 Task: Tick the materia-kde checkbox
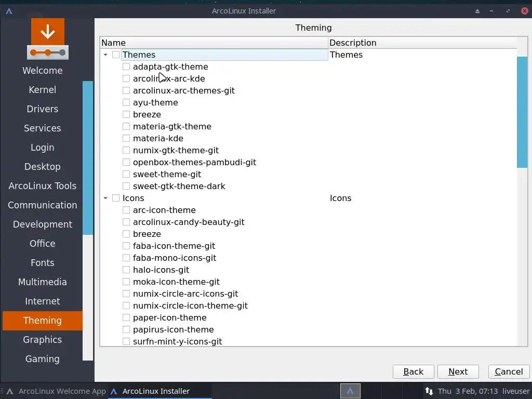(126, 138)
